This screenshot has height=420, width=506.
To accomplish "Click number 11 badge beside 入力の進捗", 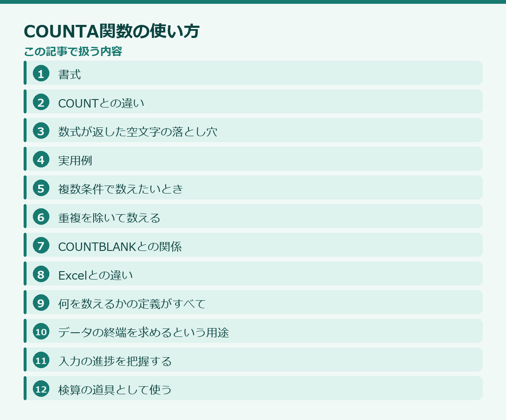I will [x=41, y=360].
